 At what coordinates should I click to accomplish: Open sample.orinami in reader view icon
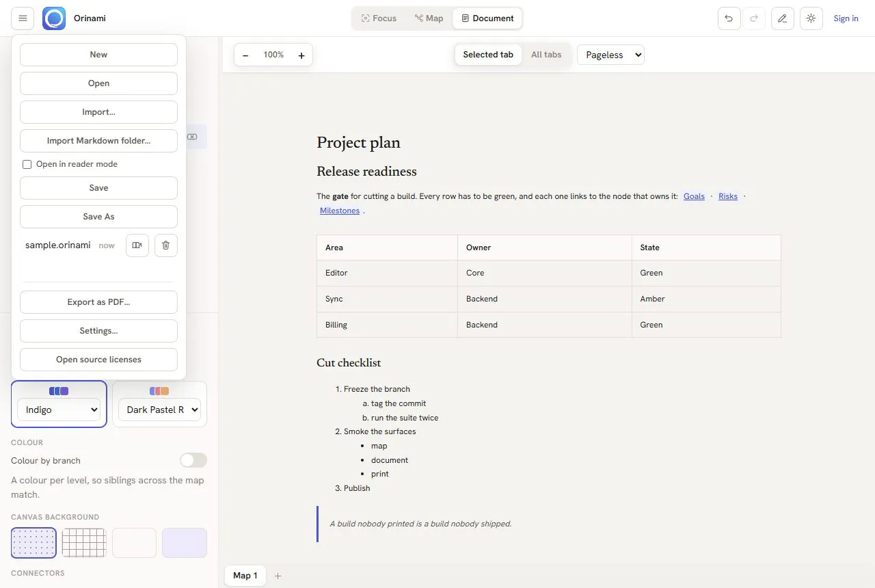click(x=137, y=245)
